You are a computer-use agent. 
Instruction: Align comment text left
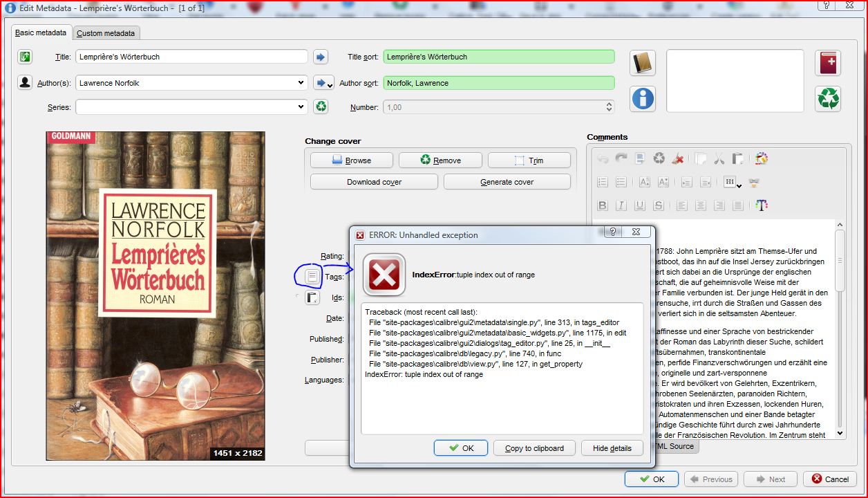click(x=682, y=205)
